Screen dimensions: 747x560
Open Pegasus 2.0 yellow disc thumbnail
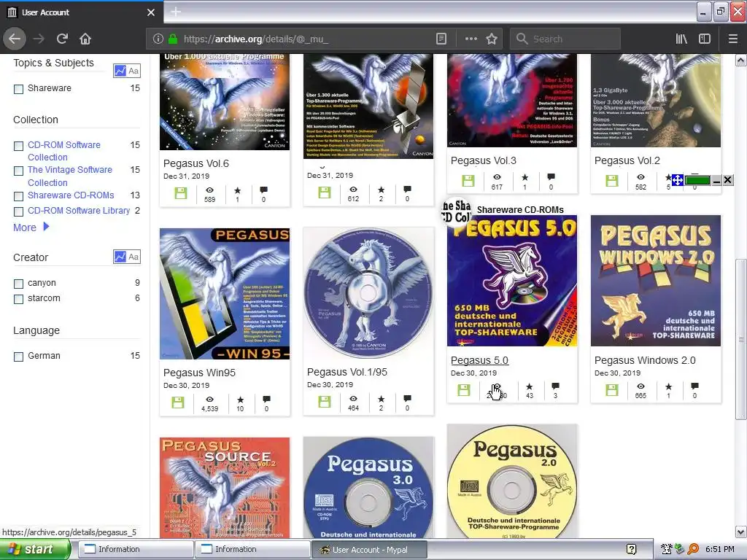click(512, 482)
